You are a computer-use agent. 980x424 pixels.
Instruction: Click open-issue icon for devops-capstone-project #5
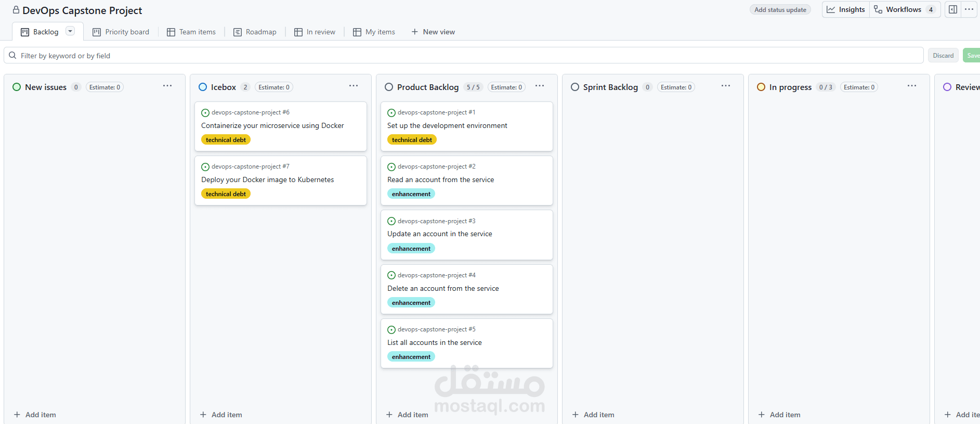click(391, 330)
